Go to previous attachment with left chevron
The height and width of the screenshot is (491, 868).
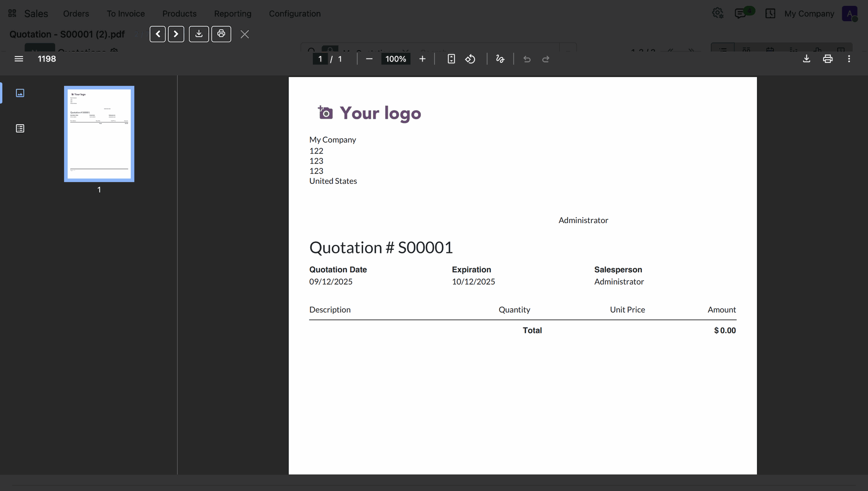pyautogui.click(x=157, y=34)
